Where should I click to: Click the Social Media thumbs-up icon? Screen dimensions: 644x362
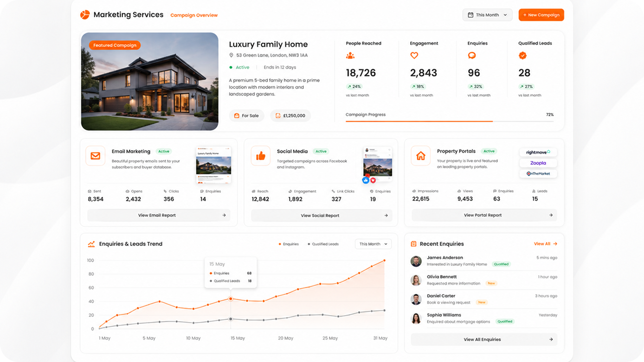click(x=261, y=156)
